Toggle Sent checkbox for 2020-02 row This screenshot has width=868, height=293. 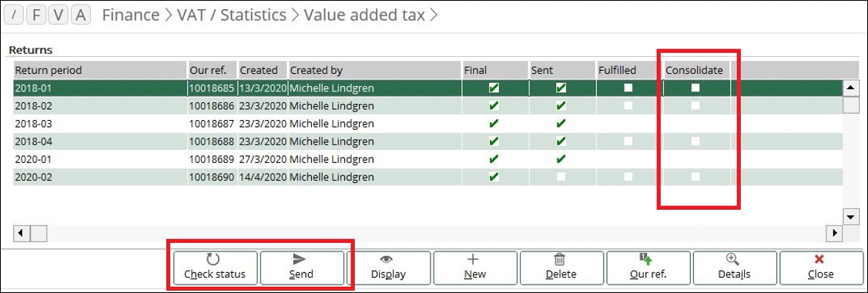tap(561, 177)
